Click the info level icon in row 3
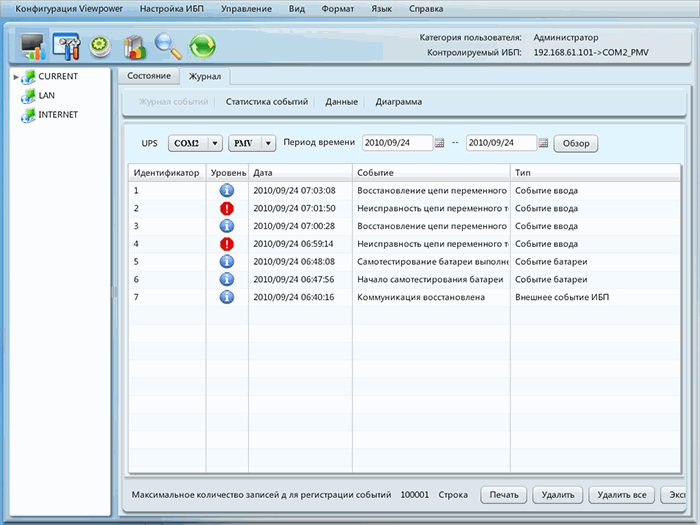 (x=227, y=226)
